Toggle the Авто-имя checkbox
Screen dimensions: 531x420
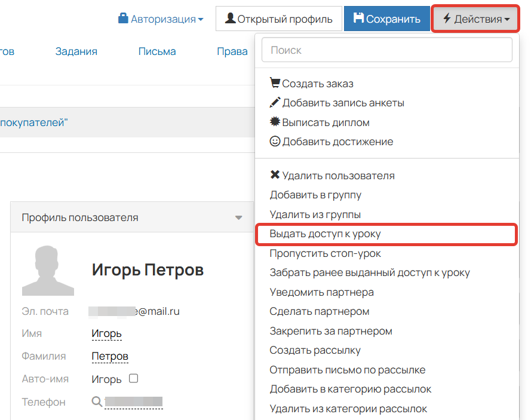click(133, 378)
